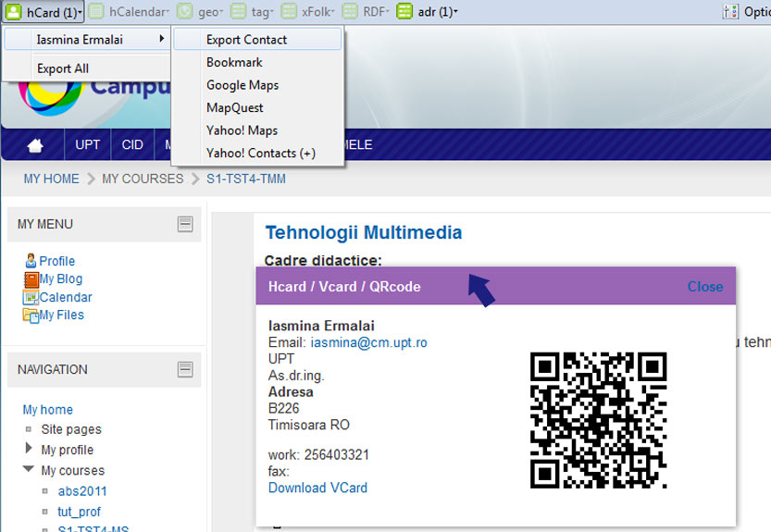771x532 pixels.
Task: Click the Download VCard link
Action: 317,488
